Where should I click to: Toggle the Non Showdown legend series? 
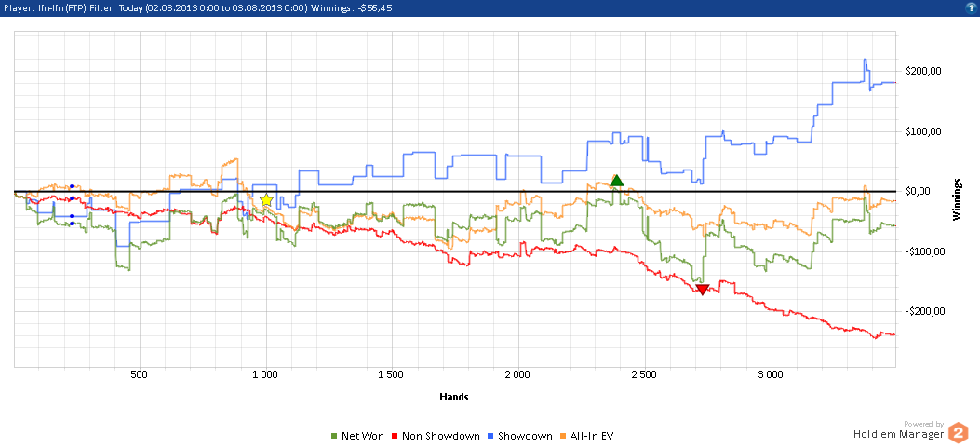coord(436,436)
